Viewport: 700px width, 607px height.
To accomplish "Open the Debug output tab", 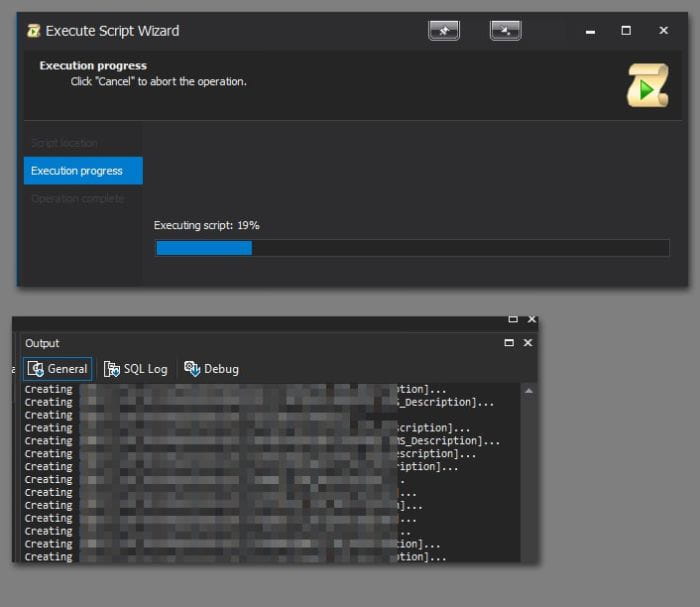I will coord(212,369).
